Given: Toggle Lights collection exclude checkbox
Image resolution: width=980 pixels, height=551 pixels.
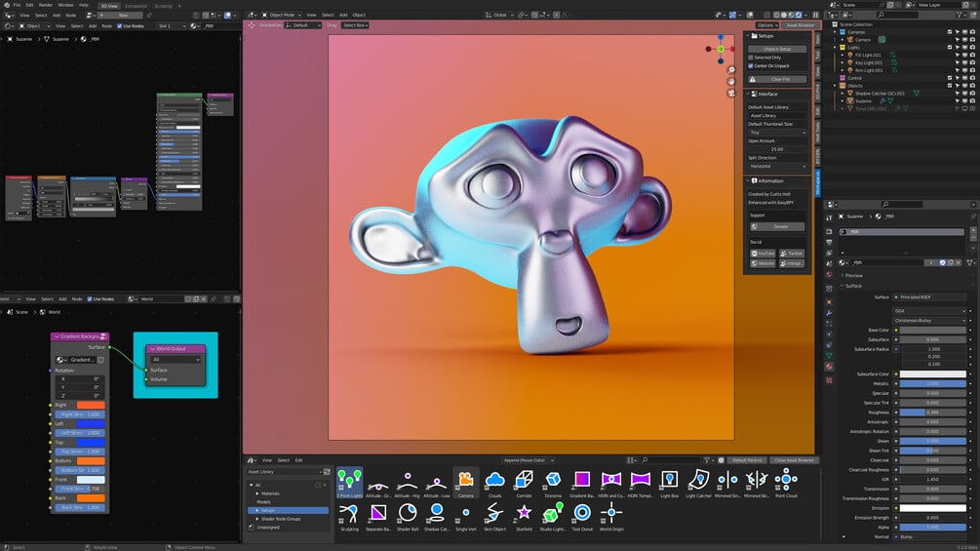Looking at the screenshot, I should [950, 47].
